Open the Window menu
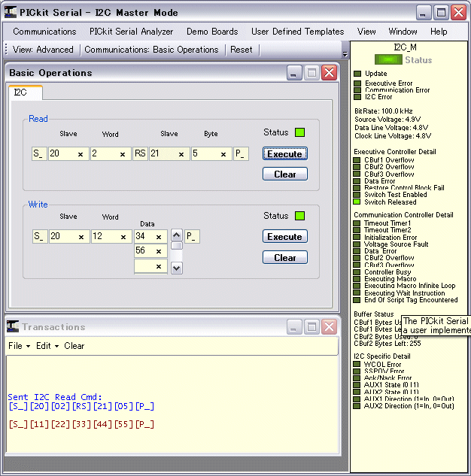This screenshot has height=476, width=471. point(403,32)
